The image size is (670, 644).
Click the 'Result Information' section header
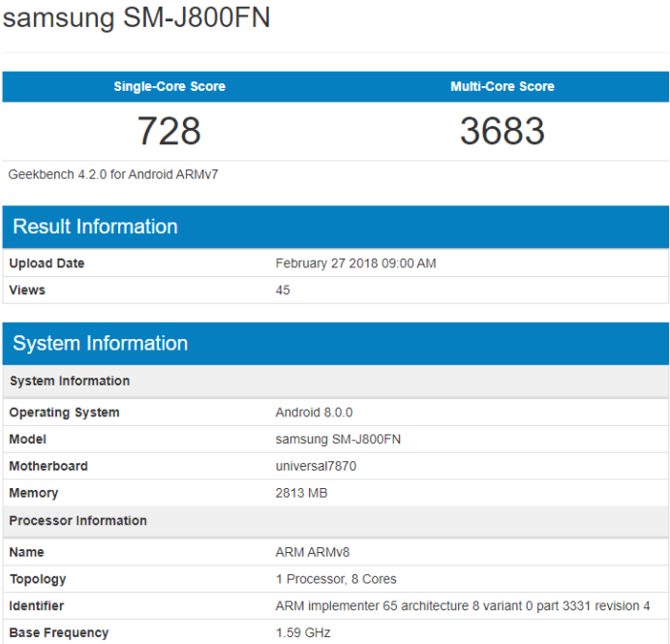(335, 227)
